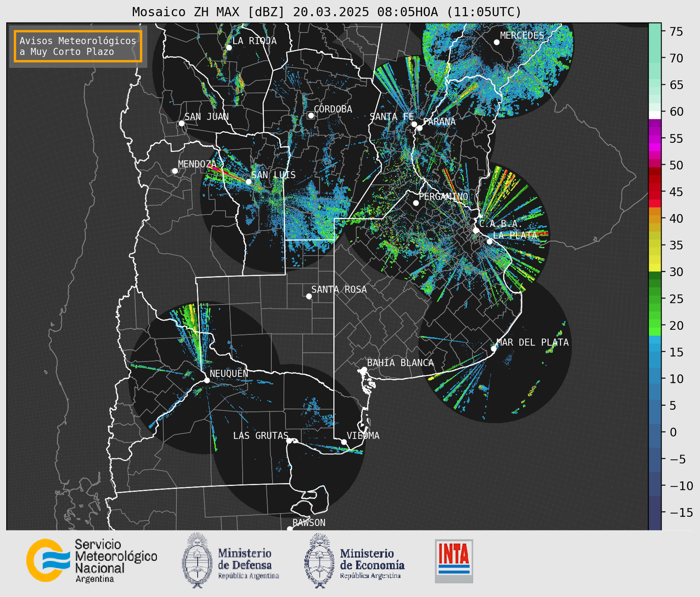This screenshot has width=700, height=597.
Task: Click the SAN JUAN map label
Action: (206, 117)
